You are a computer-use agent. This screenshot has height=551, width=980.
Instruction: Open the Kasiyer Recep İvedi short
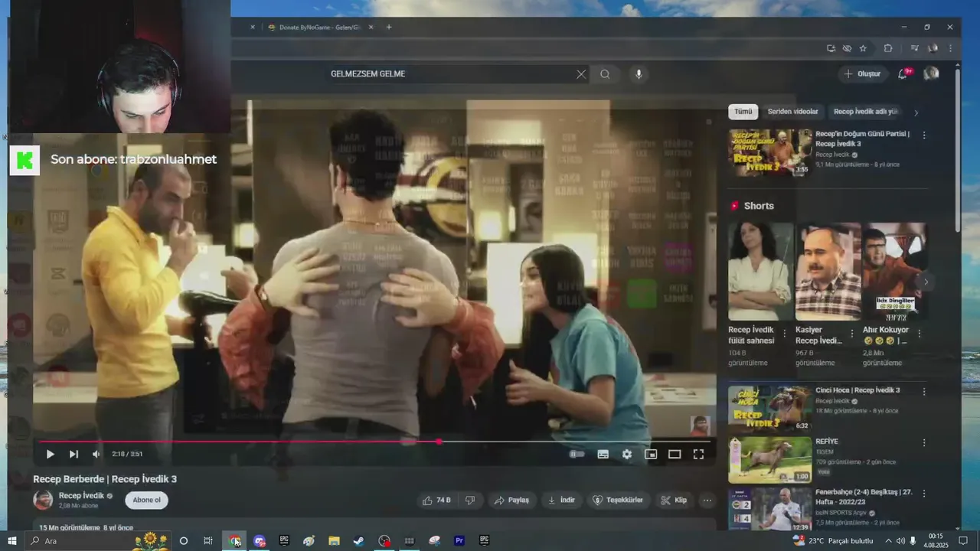click(828, 272)
